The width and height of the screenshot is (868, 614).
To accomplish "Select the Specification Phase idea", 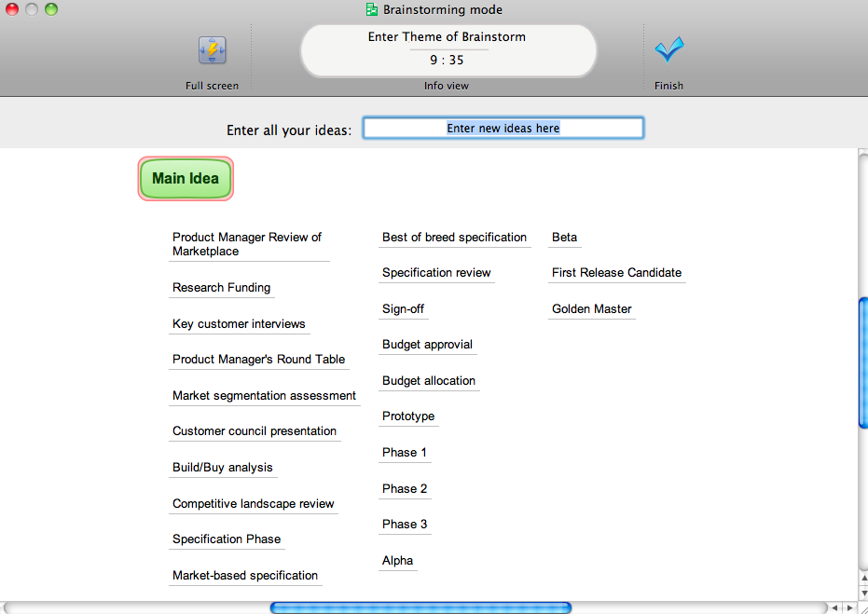I will (227, 539).
